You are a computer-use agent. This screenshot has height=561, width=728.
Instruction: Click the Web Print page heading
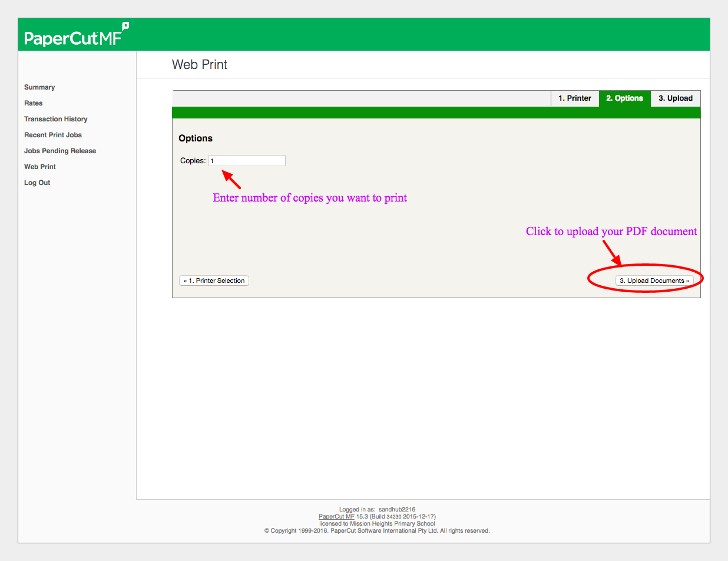tap(200, 65)
